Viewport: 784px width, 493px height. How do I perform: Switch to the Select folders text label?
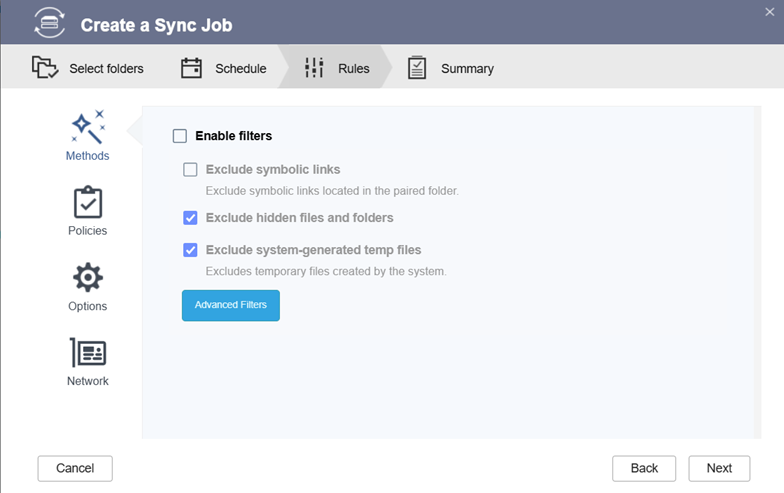coord(106,69)
